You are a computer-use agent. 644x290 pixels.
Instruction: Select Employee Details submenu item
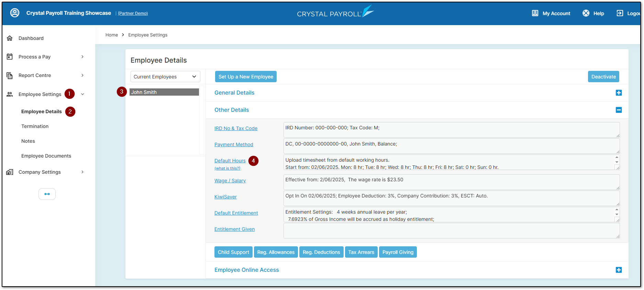coord(42,111)
